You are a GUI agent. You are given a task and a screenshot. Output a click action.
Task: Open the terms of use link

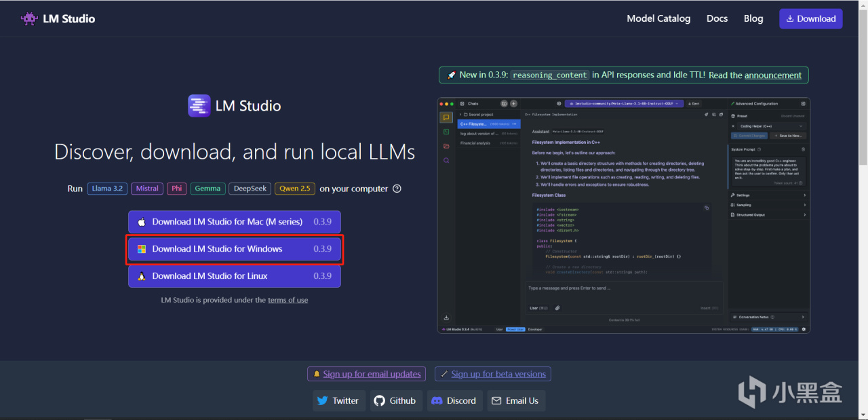click(x=288, y=300)
